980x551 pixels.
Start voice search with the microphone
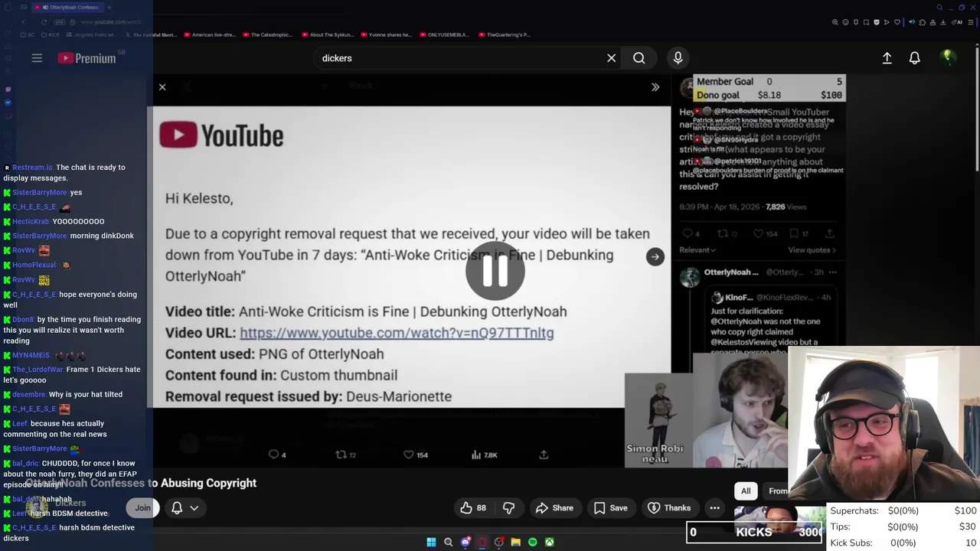tap(678, 58)
